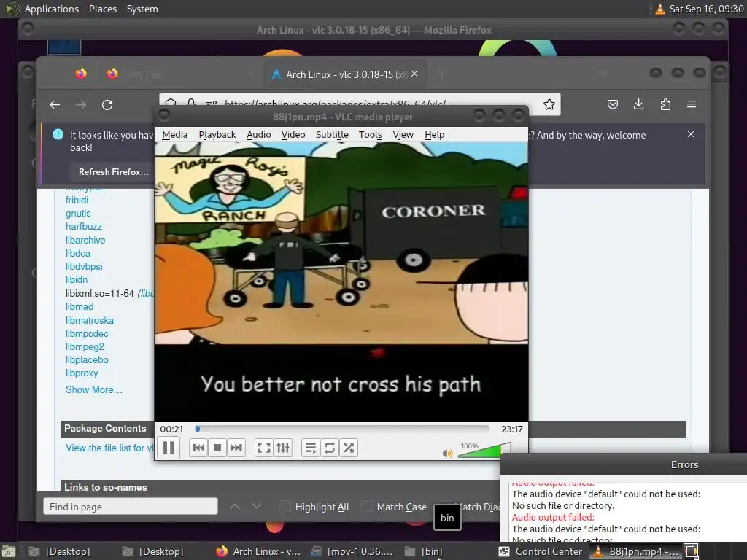
Task: Open Firefox Pocket save icon
Action: coord(613,104)
